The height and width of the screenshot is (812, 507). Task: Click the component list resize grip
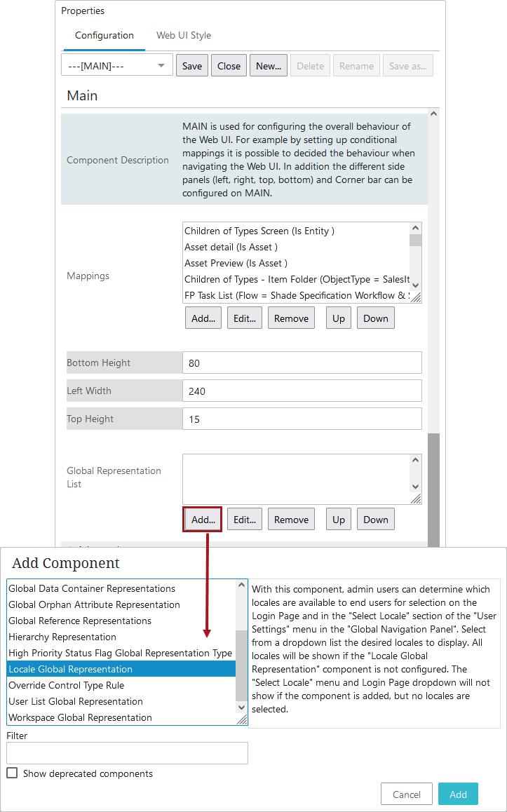tap(242, 719)
